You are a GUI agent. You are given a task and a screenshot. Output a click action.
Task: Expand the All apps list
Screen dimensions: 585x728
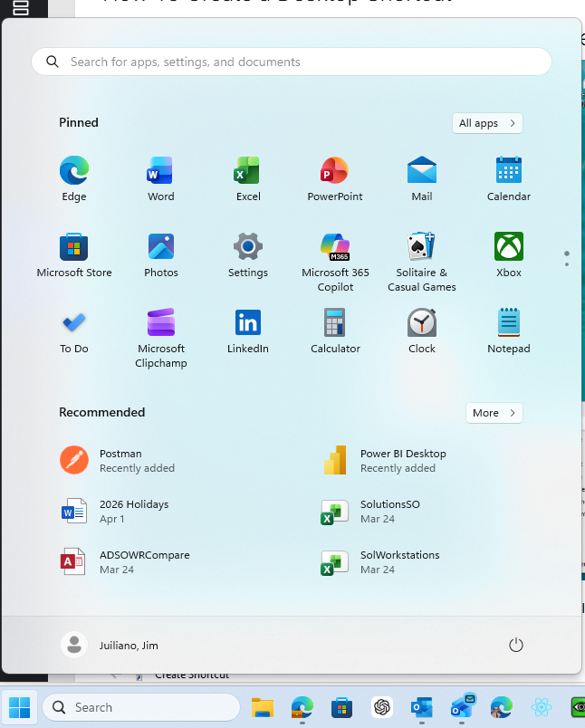click(487, 123)
